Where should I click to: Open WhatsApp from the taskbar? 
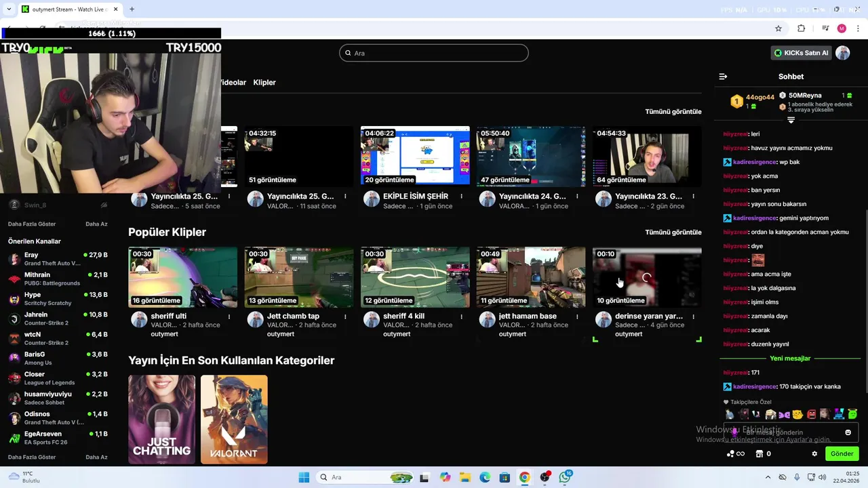[x=565, y=477]
